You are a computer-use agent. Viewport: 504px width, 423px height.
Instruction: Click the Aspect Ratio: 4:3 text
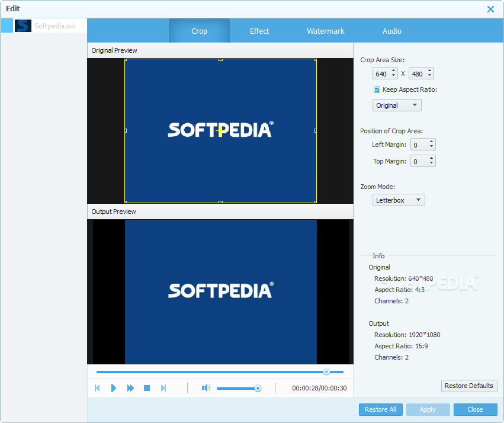click(399, 290)
